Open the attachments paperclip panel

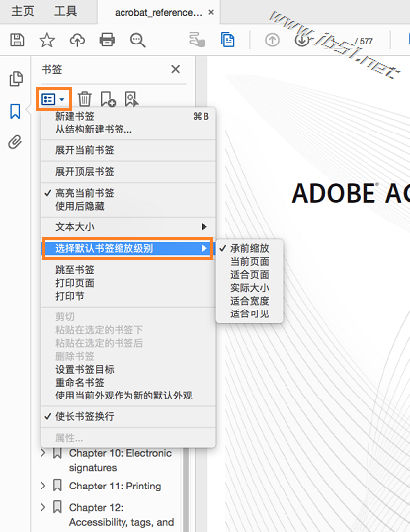[15, 142]
